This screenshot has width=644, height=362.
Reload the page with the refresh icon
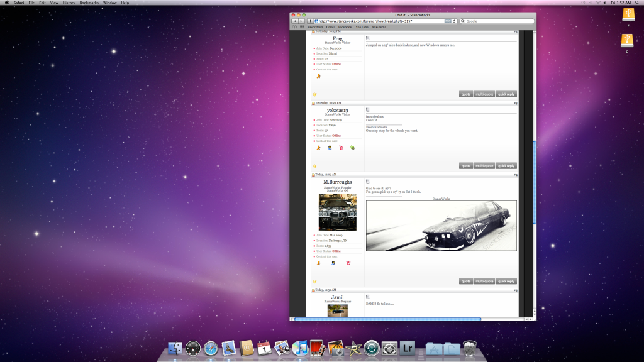454,21
